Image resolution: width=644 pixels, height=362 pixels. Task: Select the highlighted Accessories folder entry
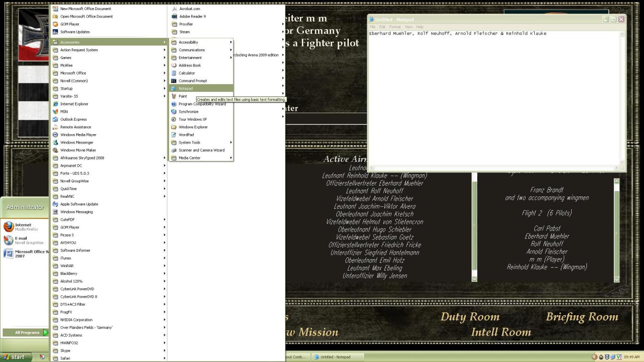tap(109, 42)
